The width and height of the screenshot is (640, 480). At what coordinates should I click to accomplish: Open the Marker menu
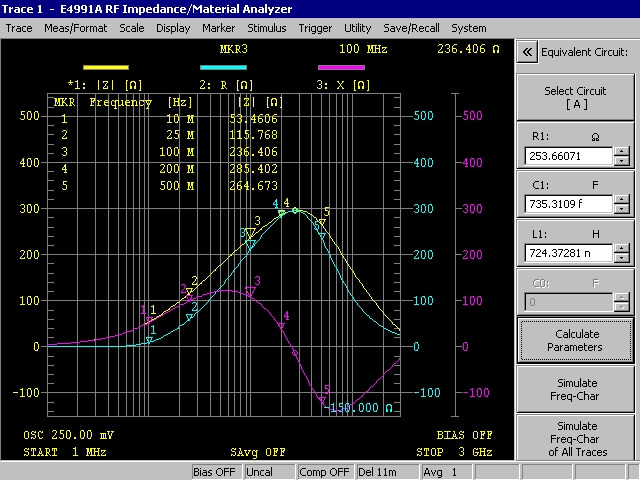click(x=218, y=28)
